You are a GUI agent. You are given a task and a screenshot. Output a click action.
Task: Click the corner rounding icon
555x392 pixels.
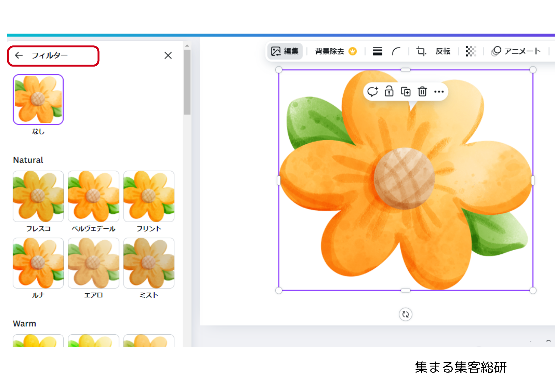pos(396,51)
